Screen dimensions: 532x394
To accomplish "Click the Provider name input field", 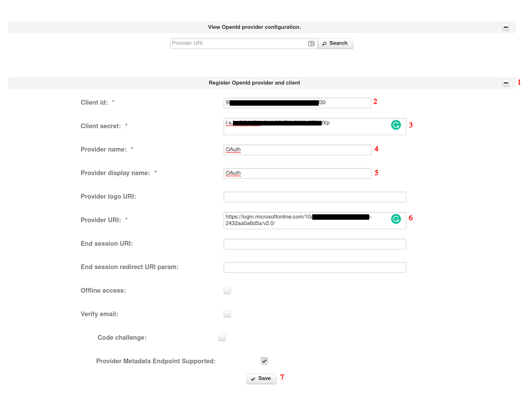I will coord(297,150).
